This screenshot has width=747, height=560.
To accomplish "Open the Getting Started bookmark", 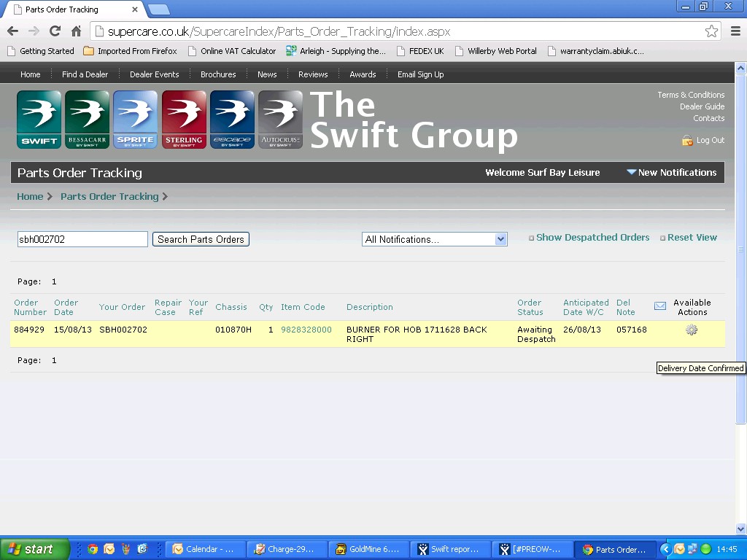I will click(x=42, y=51).
